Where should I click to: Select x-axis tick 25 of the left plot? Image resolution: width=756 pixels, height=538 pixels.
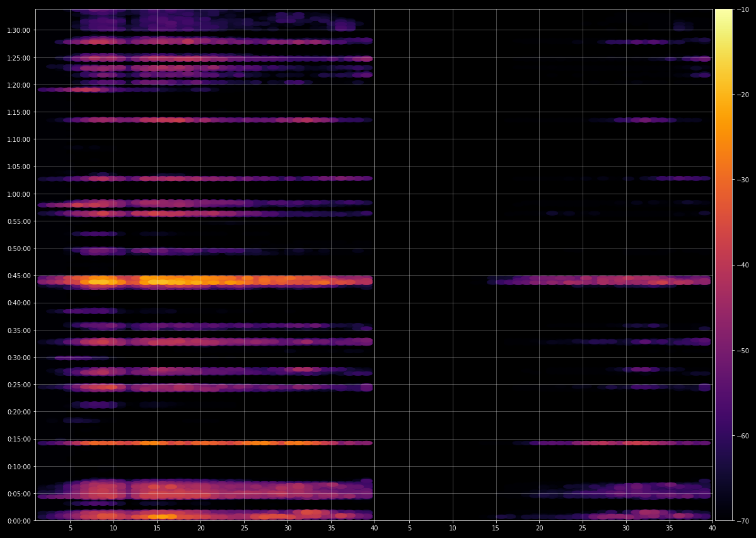tap(244, 528)
